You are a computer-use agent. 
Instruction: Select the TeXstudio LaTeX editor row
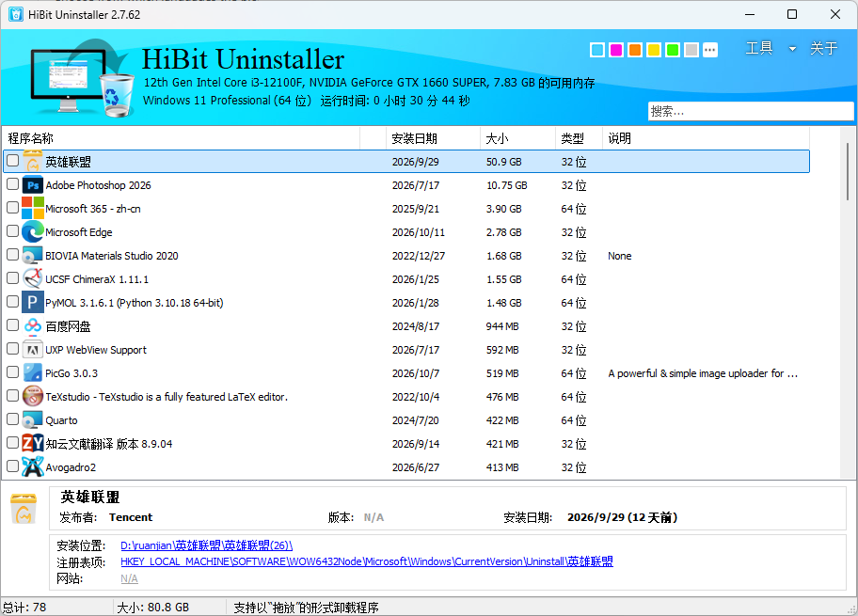pos(406,397)
